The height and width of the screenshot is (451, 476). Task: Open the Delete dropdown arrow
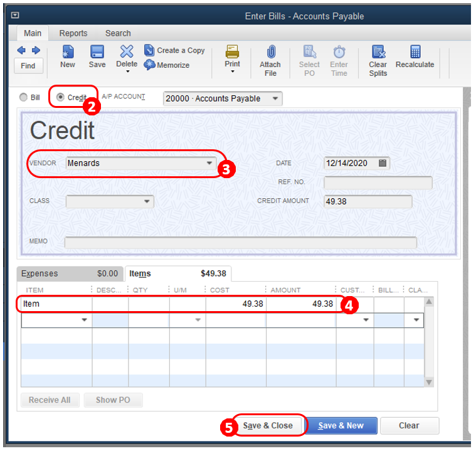[x=128, y=72]
